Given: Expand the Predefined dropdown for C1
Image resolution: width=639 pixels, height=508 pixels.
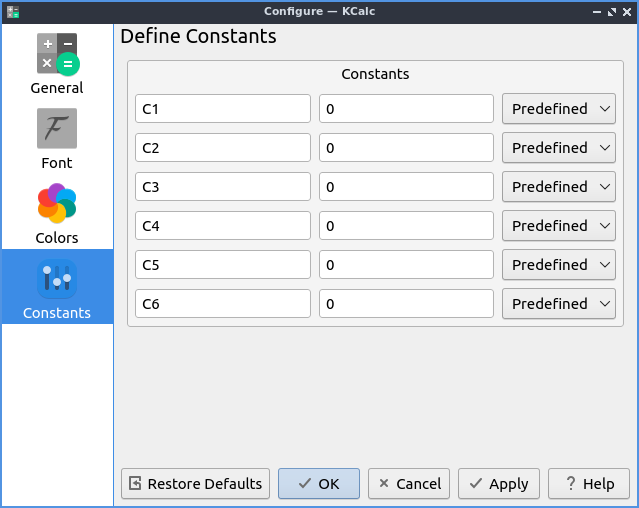Looking at the screenshot, I should (558, 109).
